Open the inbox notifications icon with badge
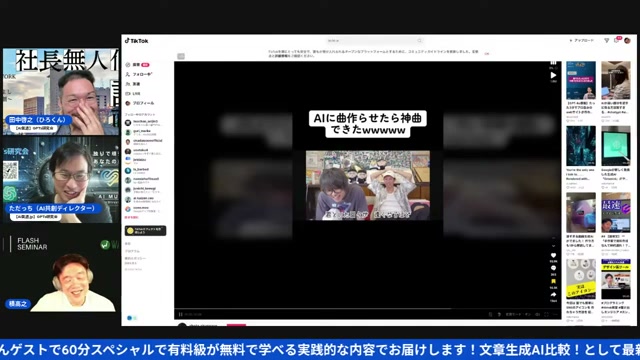The image size is (640, 360). (x=617, y=40)
